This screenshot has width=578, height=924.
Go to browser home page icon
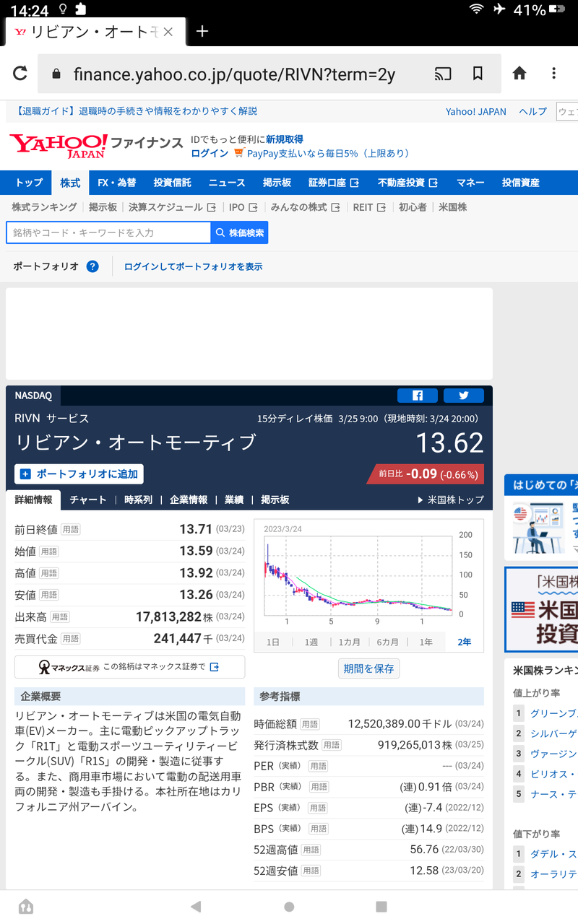click(x=519, y=73)
